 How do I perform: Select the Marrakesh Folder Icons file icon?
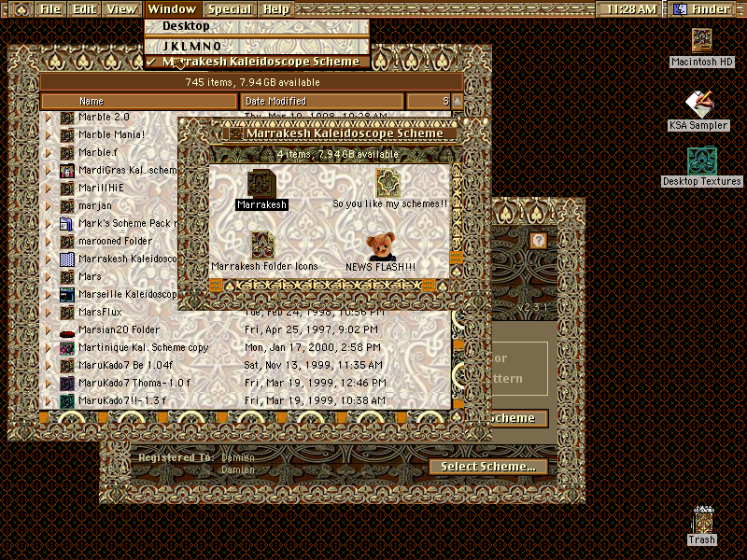pos(263,245)
